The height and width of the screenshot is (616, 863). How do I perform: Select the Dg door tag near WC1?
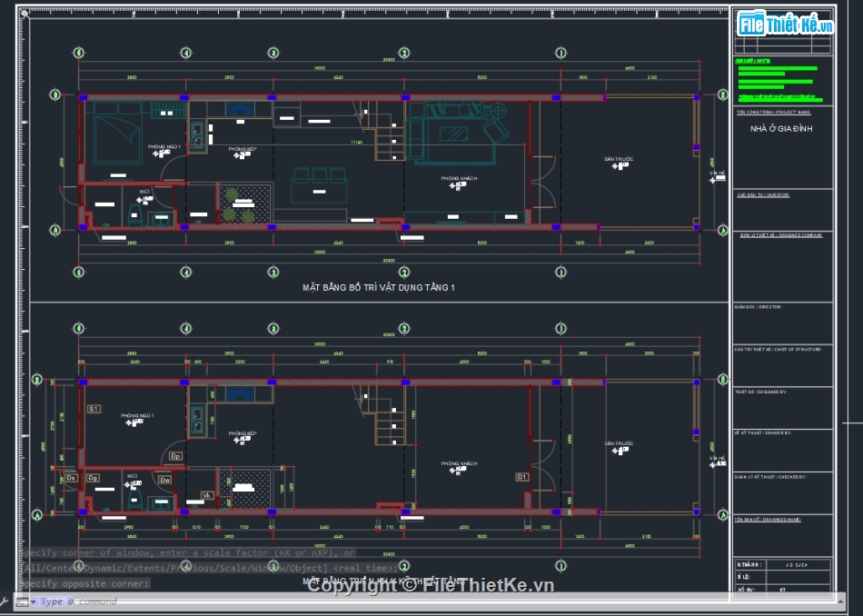point(93,477)
